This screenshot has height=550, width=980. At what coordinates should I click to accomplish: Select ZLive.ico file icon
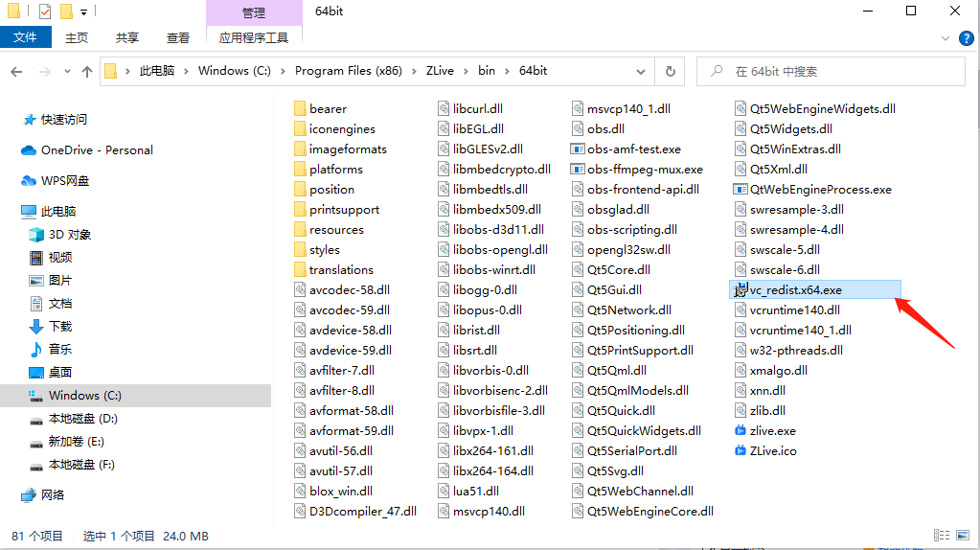click(x=741, y=450)
